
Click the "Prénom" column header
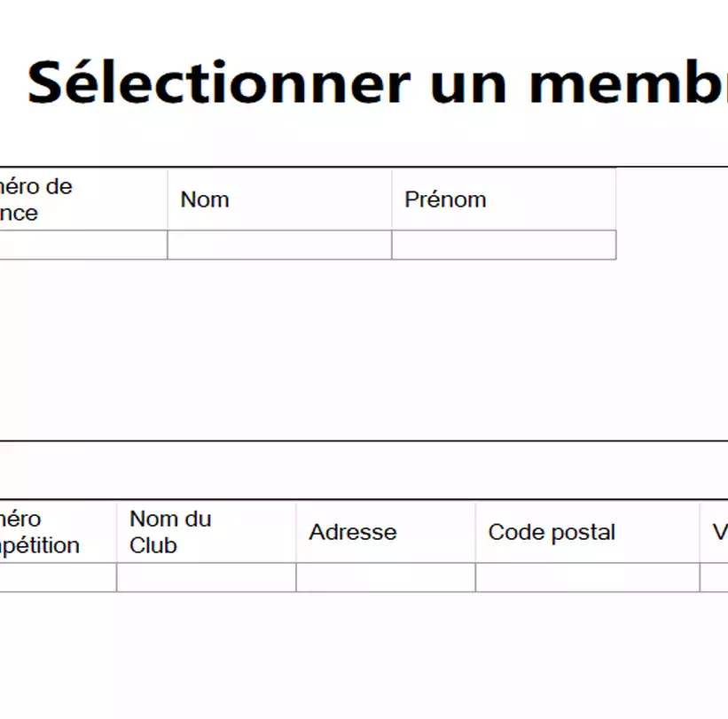point(445,199)
